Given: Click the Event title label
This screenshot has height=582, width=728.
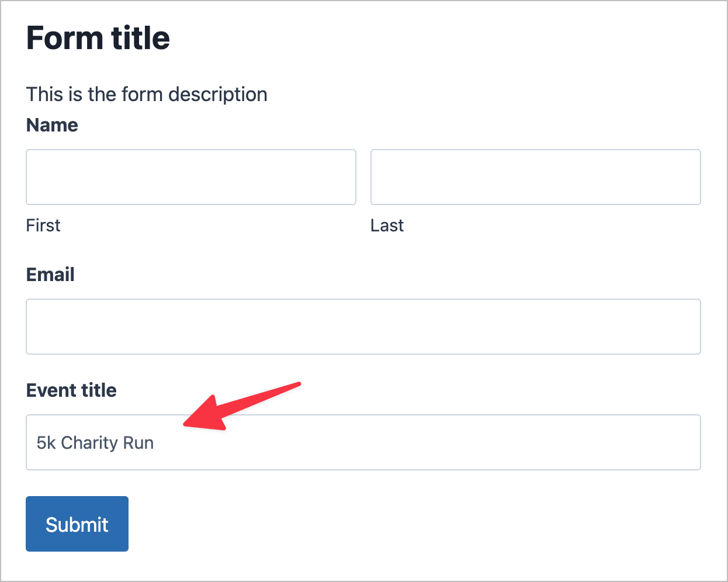Looking at the screenshot, I should click(71, 390).
